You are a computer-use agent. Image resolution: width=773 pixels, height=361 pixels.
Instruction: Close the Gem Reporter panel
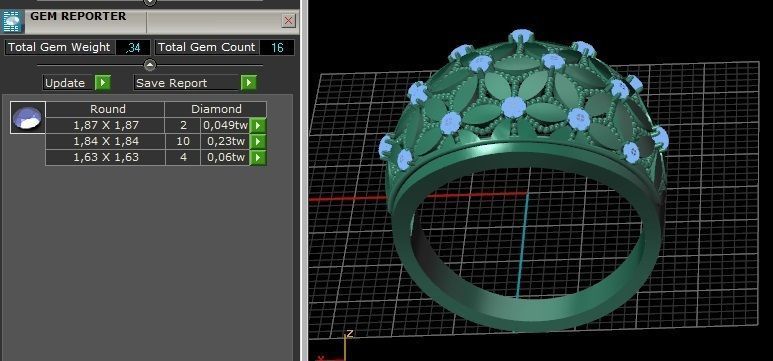click(288, 21)
